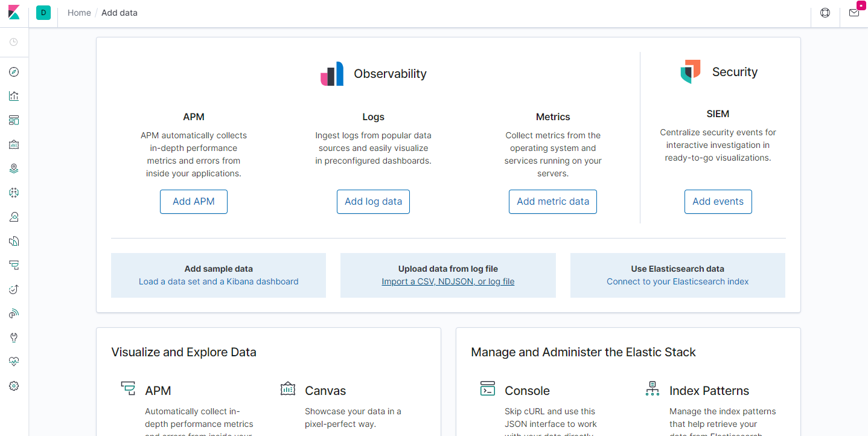The height and width of the screenshot is (436, 868).
Task: Open APM app from the sidebar
Action: (x=14, y=265)
